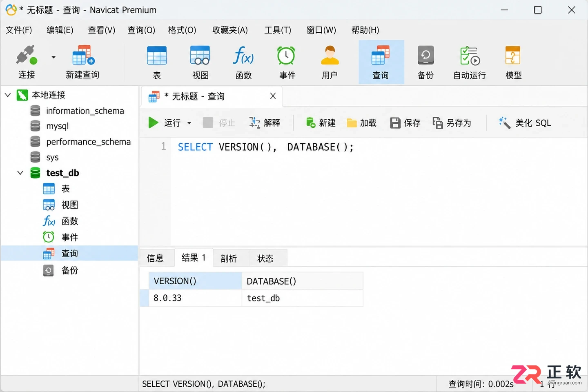The image size is (588, 392).
Task: Open the 连接 dropdown arrow in the toolbar
Action: (x=53, y=57)
